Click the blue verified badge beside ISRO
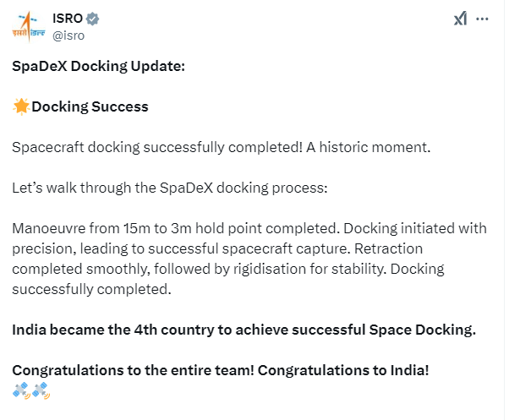Viewport: 509px width, 420px height. pos(92,19)
